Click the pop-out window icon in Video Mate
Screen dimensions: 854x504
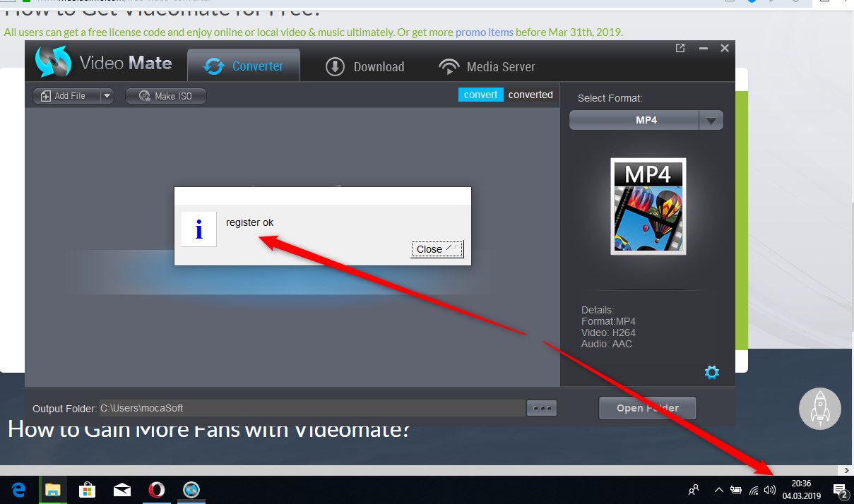[x=680, y=48]
